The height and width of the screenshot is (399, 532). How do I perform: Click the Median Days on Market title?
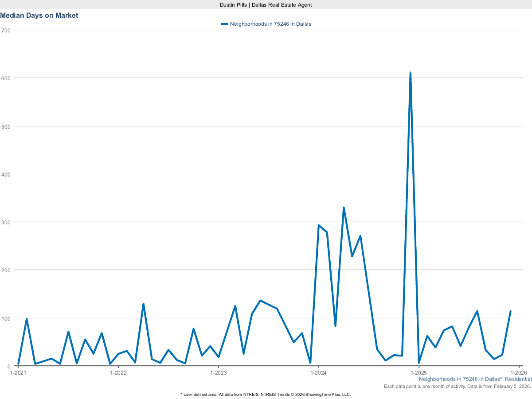39,16
